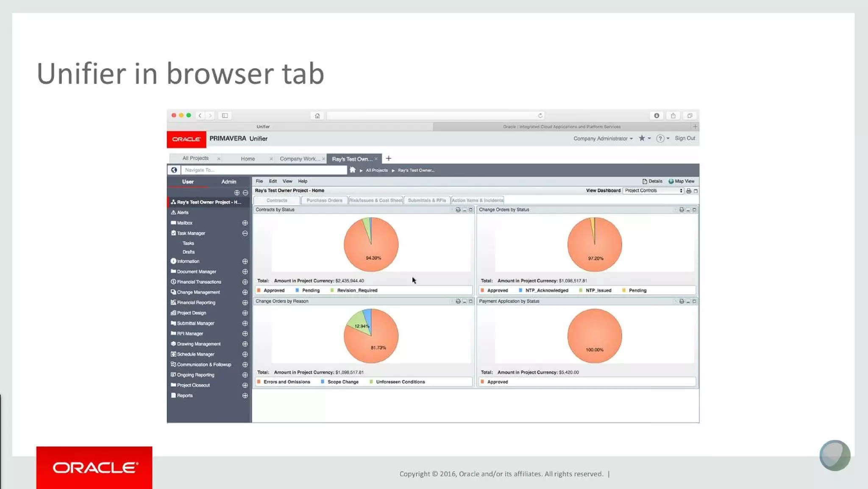This screenshot has width=868, height=489.
Task: Open the View Dashboard Project Controls dropdown
Action: click(653, 191)
